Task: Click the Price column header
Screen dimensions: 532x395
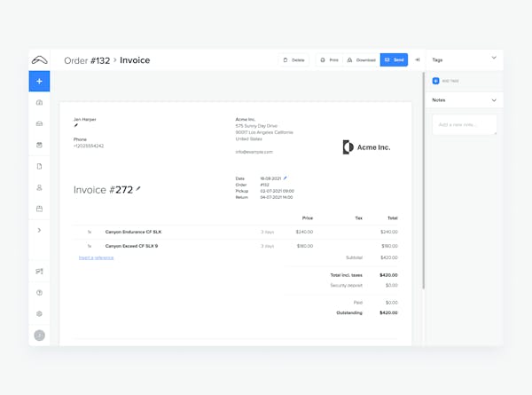Action: (308, 218)
